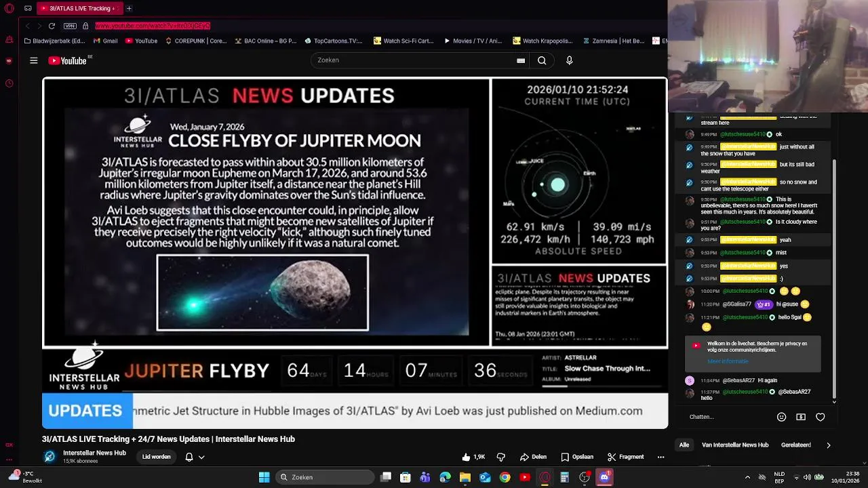
Task: Open the chat emoji picker
Action: coord(781,417)
